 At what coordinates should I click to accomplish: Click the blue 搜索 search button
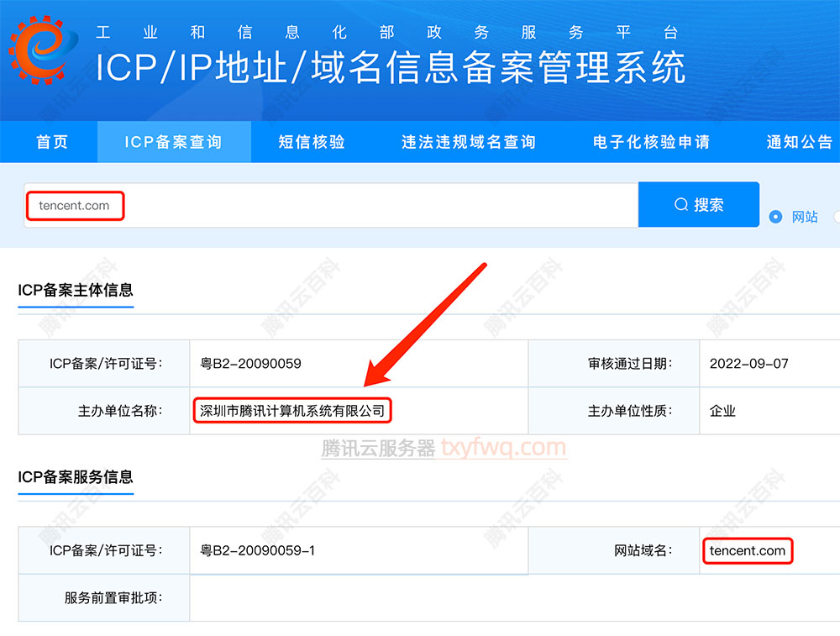(700, 203)
